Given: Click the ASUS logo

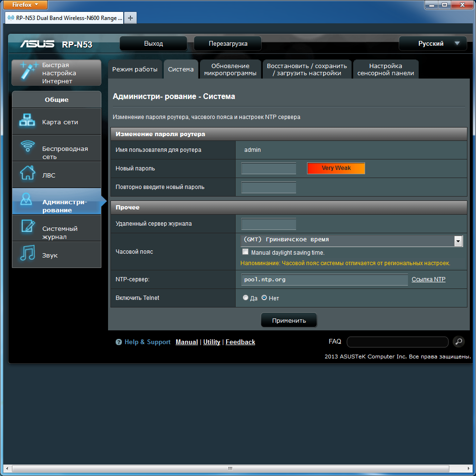Looking at the screenshot, I should [37, 44].
